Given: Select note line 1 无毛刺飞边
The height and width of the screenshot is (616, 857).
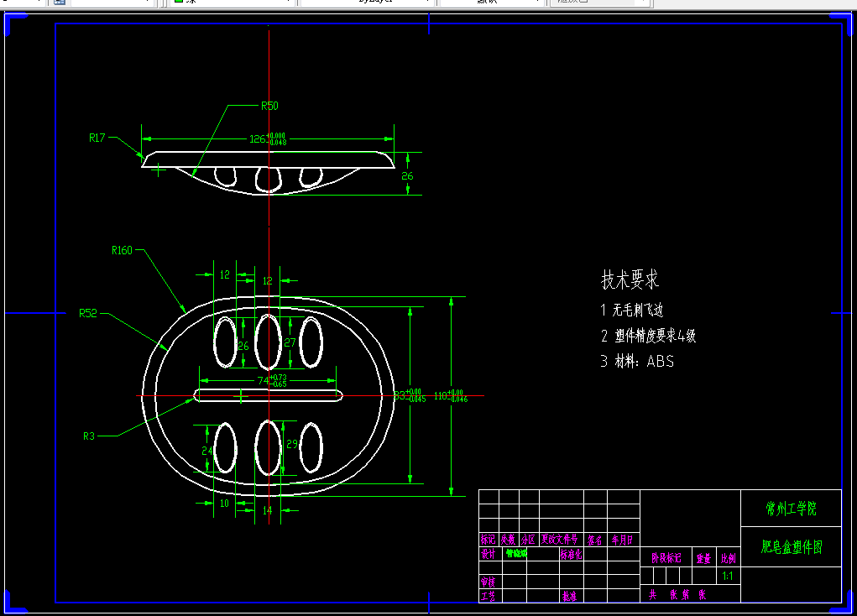Looking at the screenshot, I should [632, 310].
